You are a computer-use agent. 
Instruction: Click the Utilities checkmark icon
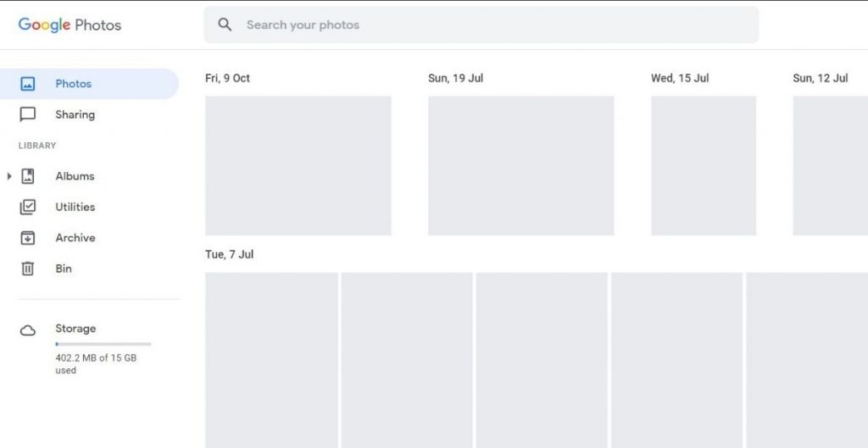pos(28,207)
